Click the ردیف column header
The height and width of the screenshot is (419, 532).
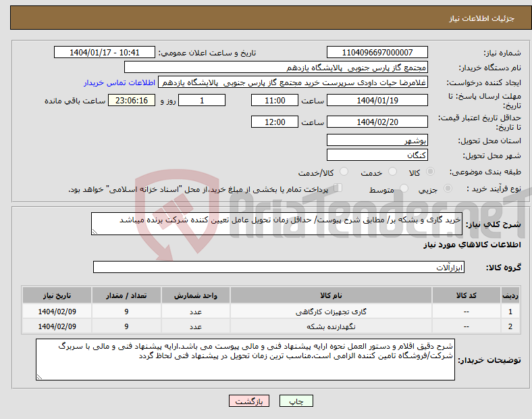[510, 295]
